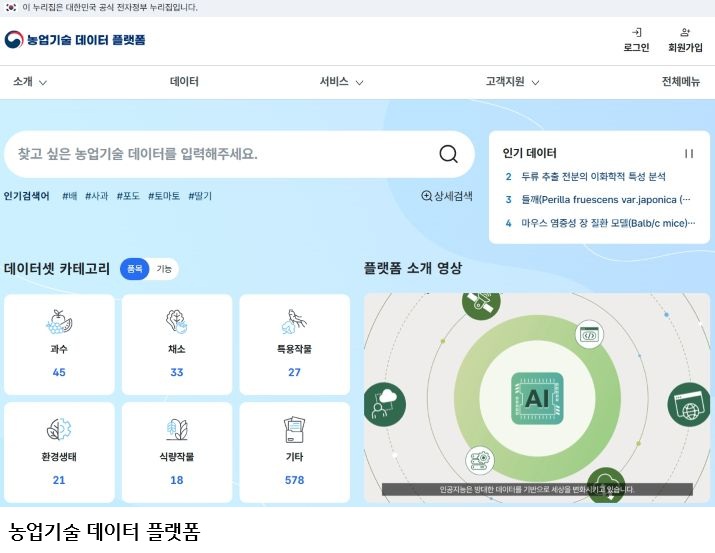Choose the 환경생태 environment category icon

pos(59,430)
